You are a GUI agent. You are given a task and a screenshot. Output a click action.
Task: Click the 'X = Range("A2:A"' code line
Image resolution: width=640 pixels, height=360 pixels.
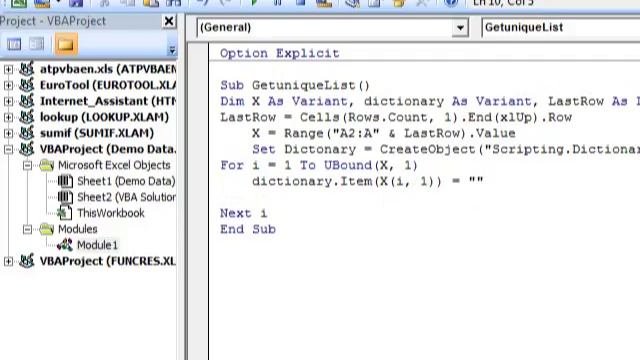coord(384,133)
